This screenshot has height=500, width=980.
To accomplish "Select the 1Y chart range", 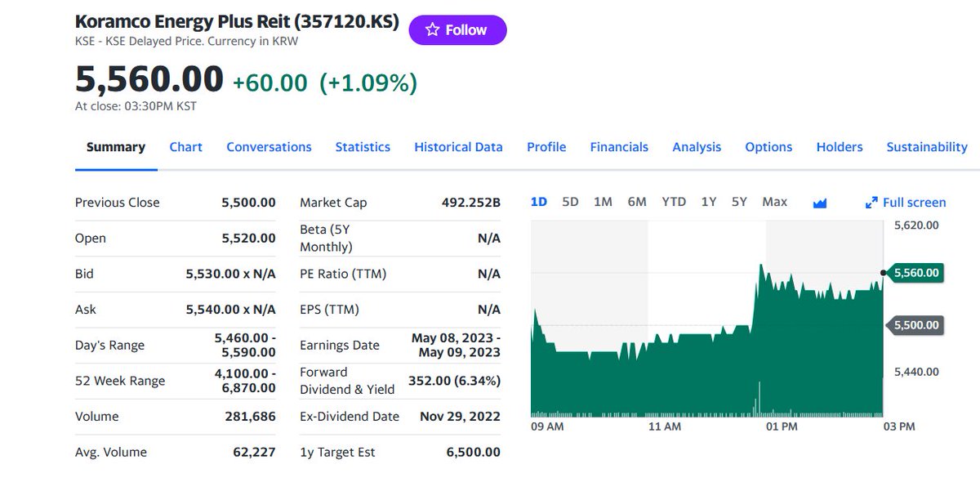I will (709, 202).
